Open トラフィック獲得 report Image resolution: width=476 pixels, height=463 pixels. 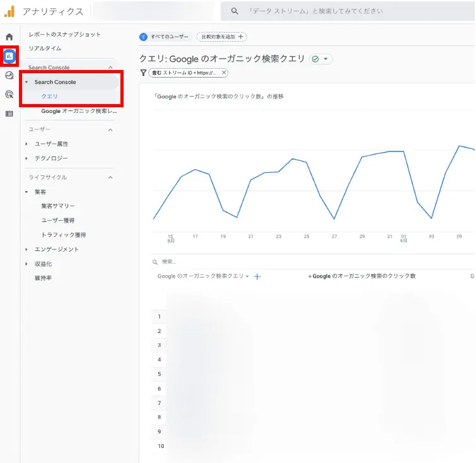point(64,235)
